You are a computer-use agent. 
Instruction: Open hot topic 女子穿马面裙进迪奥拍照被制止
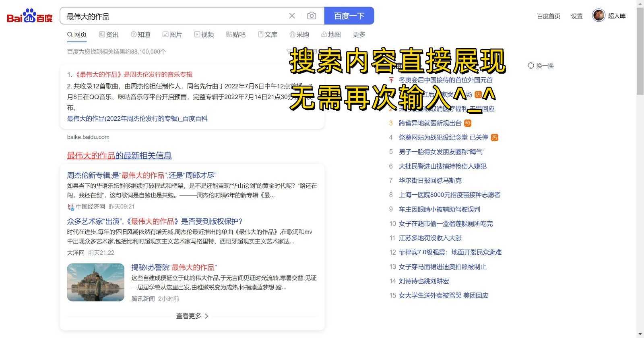[x=442, y=267]
